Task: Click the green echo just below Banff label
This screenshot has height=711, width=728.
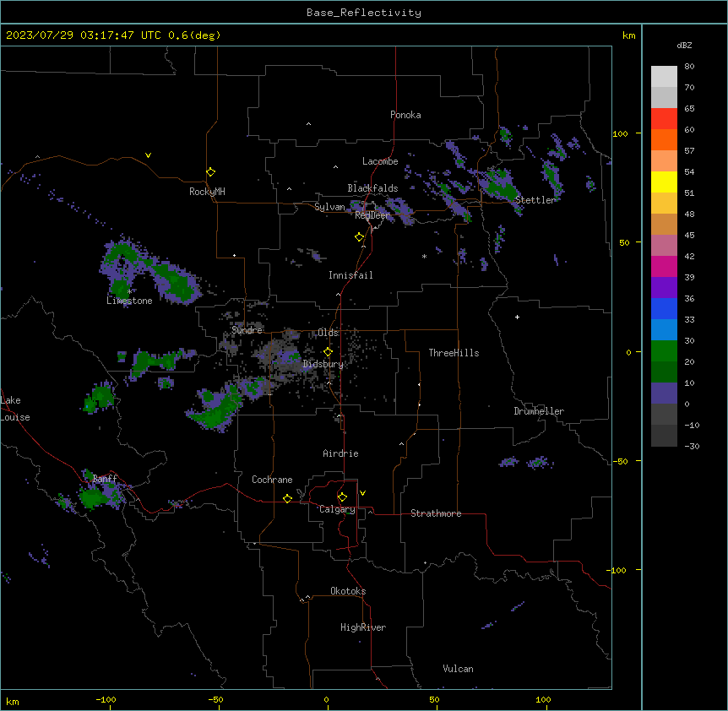Action: point(95,498)
